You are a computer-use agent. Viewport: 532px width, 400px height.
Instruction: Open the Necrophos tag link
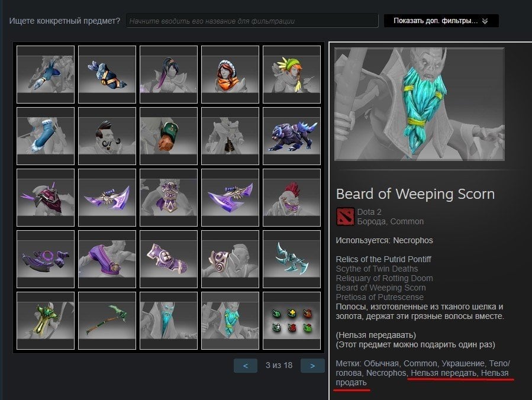click(386, 373)
